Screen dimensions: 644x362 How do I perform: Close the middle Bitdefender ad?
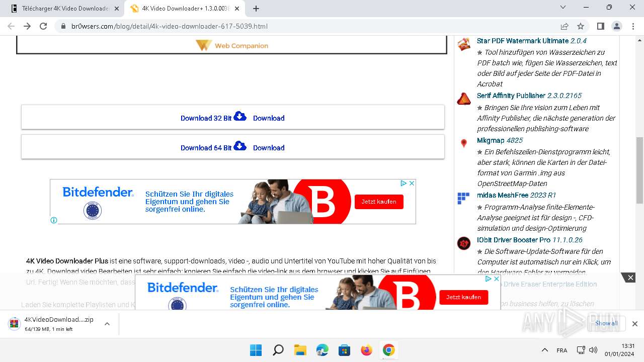[412, 184]
